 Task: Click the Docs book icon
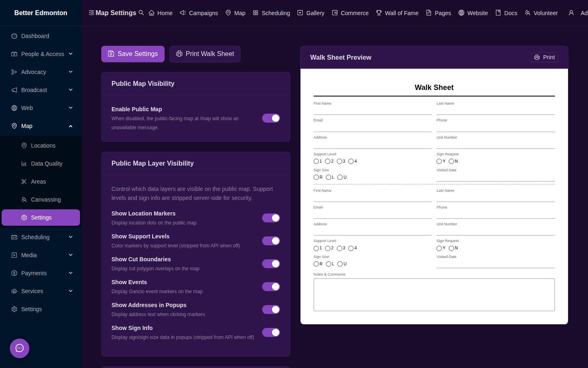tap(498, 13)
